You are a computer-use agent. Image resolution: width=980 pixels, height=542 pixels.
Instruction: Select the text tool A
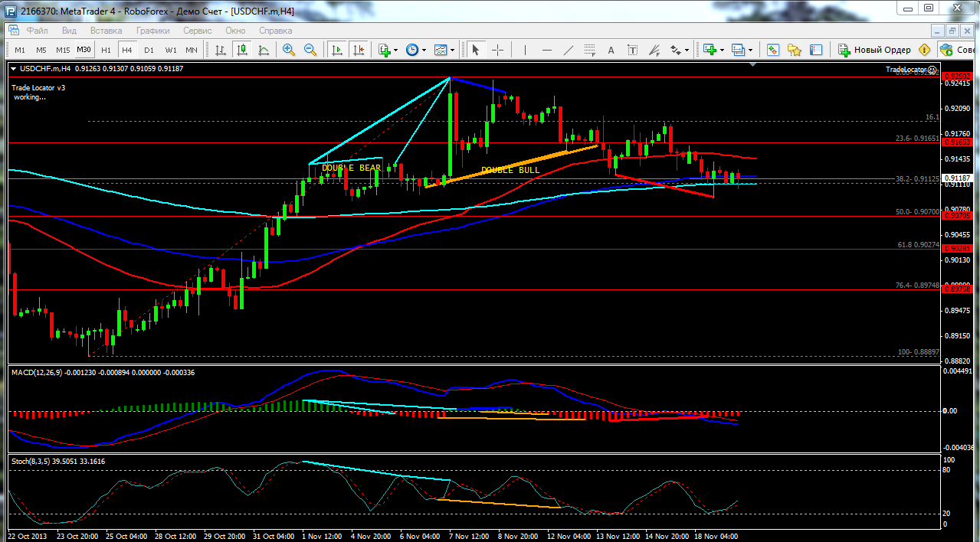coord(611,50)
